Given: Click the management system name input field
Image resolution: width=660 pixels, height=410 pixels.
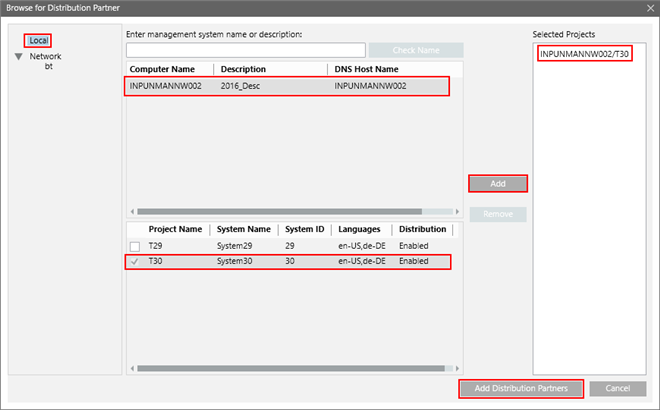Looking at the screenshot, I should (x=245, y=50).
